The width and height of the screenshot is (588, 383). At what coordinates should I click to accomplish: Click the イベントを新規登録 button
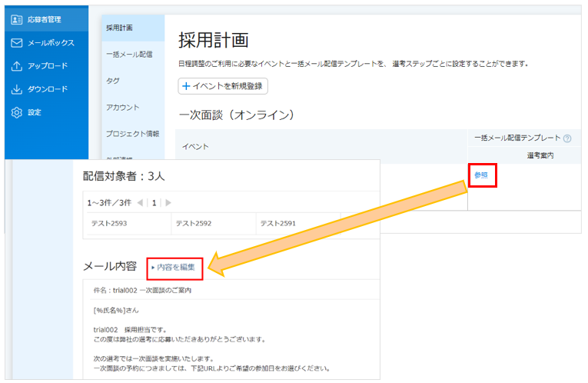(223, 86)
